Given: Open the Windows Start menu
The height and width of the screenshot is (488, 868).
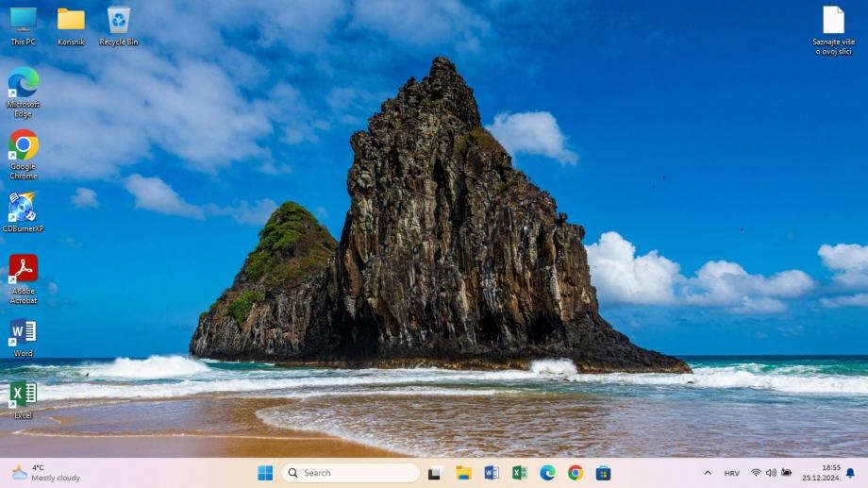Looking at the screenshot, I should (x=265, y=473).
